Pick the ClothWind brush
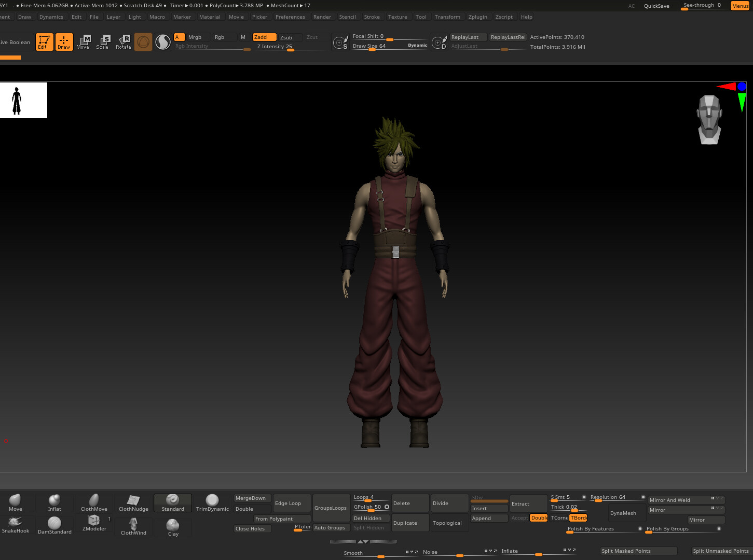This screenshot has height=560, width=753. [x=133, y=525]
